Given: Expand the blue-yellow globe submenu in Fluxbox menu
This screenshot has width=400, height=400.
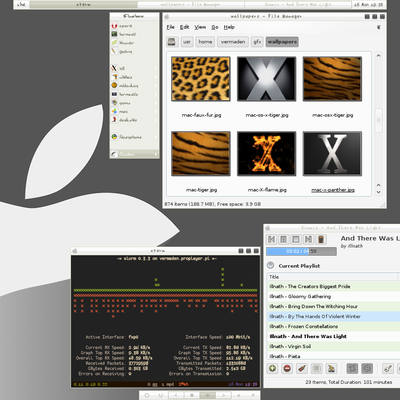Looking at the screenshot, I should pyautogui.click(x=135, y=137).
